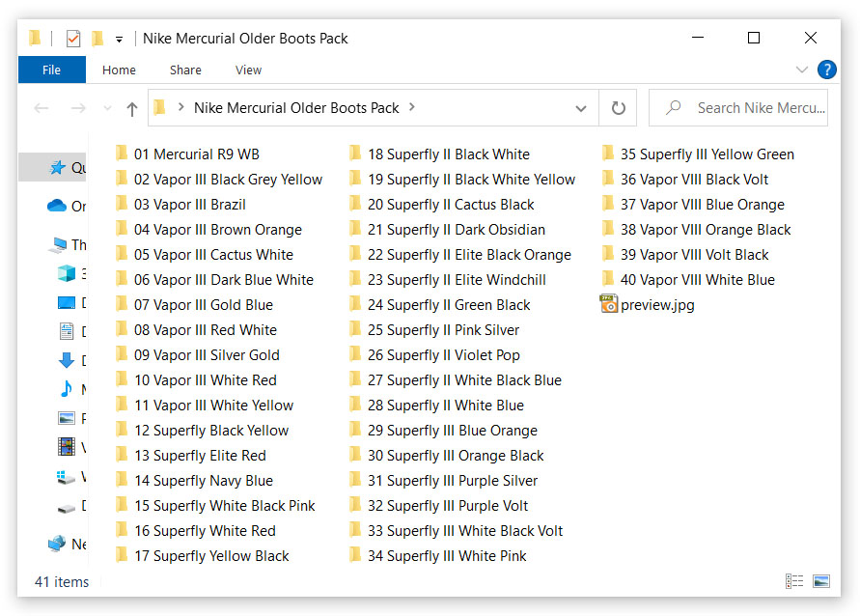Switch to the Share ribbon tab
860x616 pixels.
[185, 70]
